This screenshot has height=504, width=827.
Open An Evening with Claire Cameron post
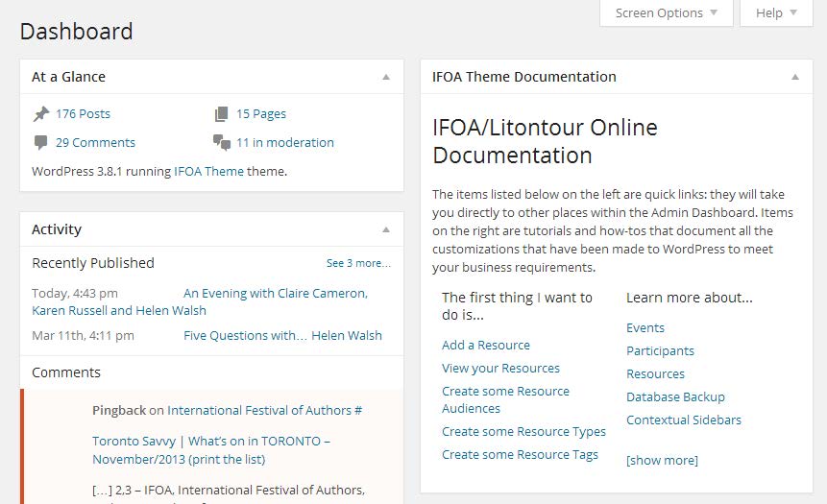200,301
